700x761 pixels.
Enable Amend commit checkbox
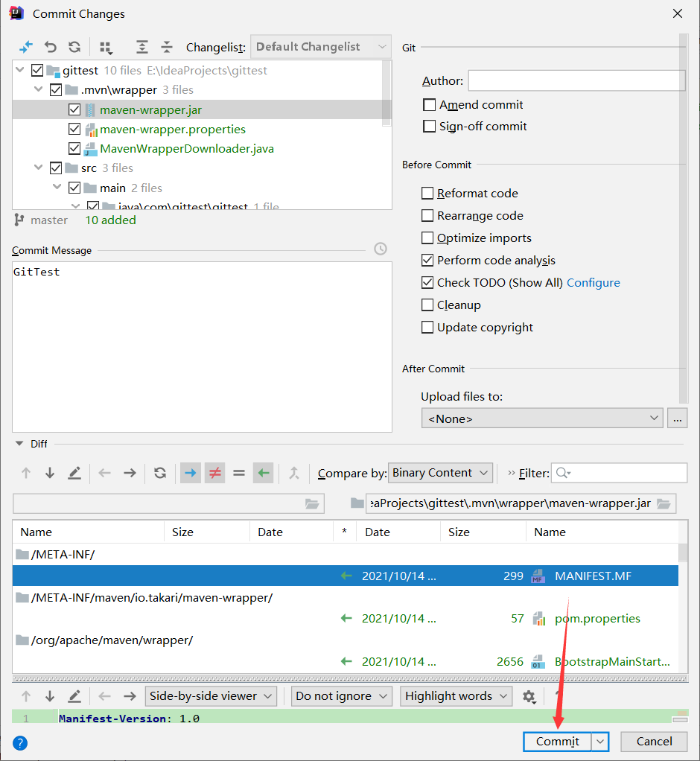(x=429, y=105)
